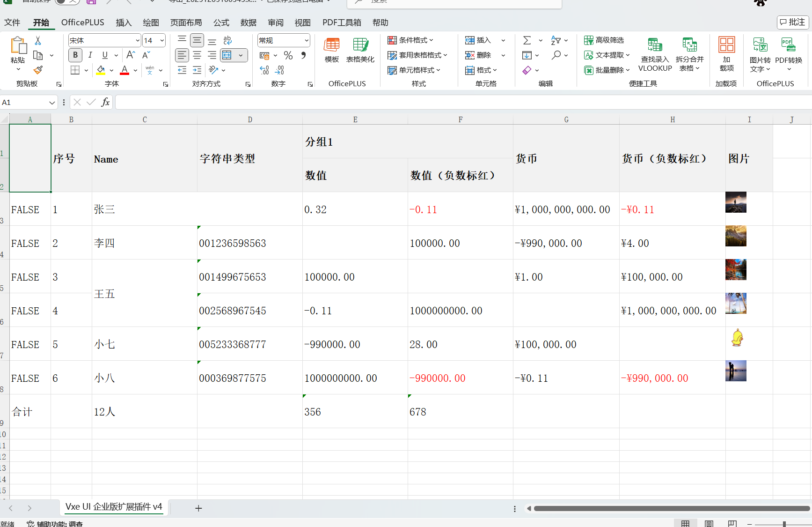
Task: Click the 表格美化 icon
Action: (x=360, y=50)
